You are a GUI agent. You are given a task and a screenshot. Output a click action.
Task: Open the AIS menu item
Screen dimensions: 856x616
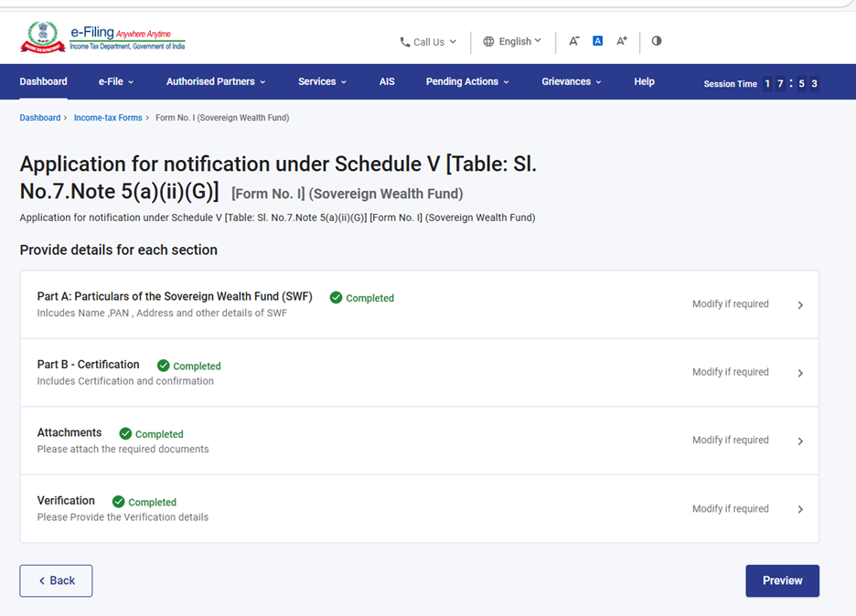coord(387,81)
